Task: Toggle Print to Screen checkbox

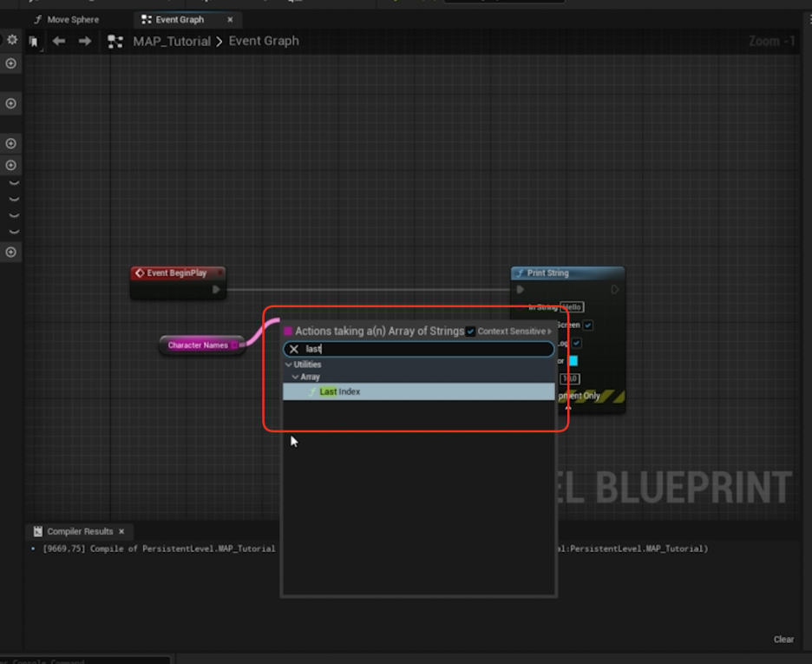Action: [588, 325]
